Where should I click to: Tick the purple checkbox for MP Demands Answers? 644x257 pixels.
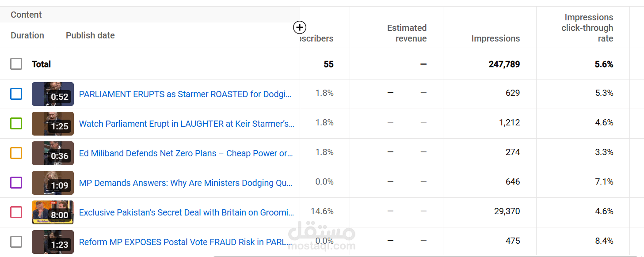click(16, 182)
